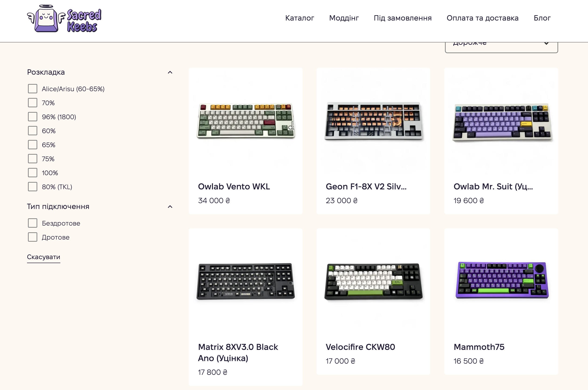Open the Velocifire CKW80 keyboard image
Screen dimensions: 588x390
coord(373,281)
